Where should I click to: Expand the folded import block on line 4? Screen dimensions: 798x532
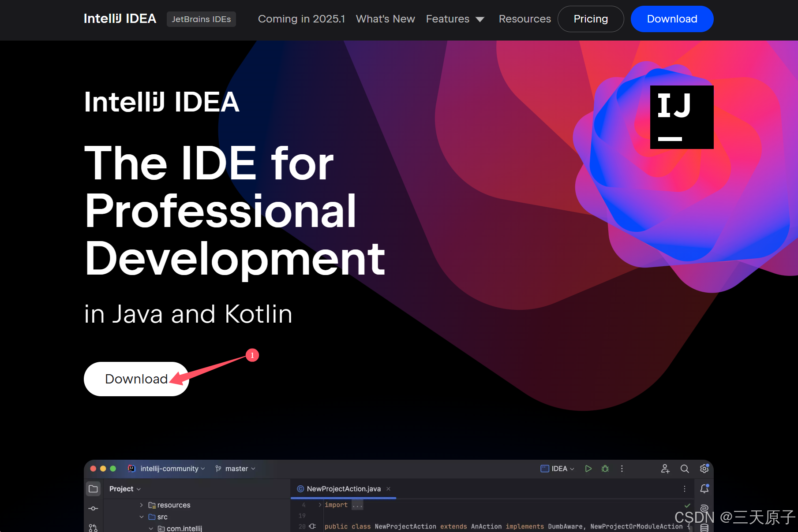tap(320, 505)
